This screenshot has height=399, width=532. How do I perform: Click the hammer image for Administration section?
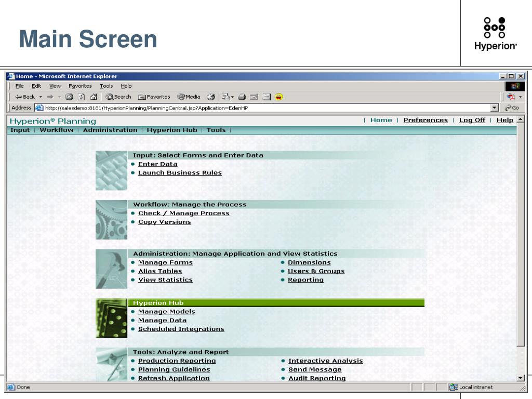tap(112, 269)
